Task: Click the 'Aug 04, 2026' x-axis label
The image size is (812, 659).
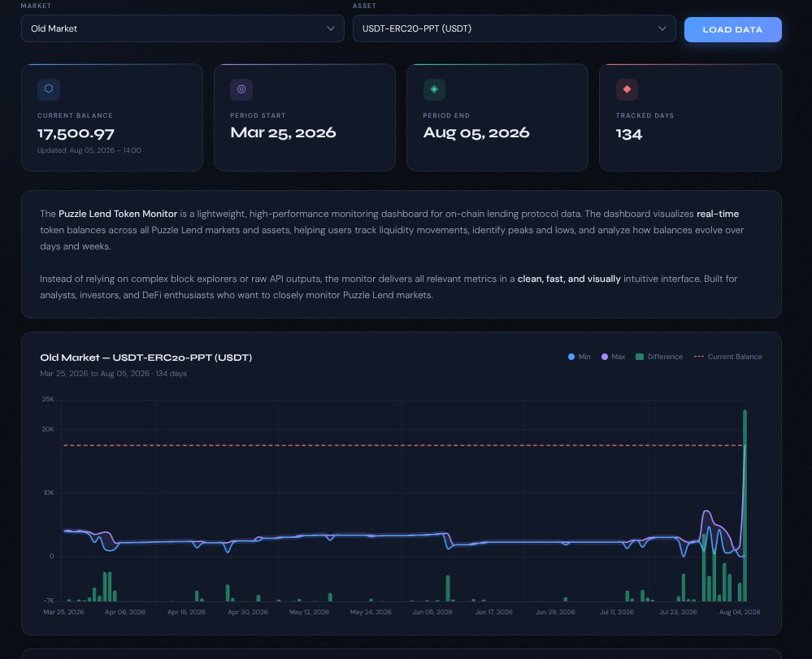Action: pos(740,612)
